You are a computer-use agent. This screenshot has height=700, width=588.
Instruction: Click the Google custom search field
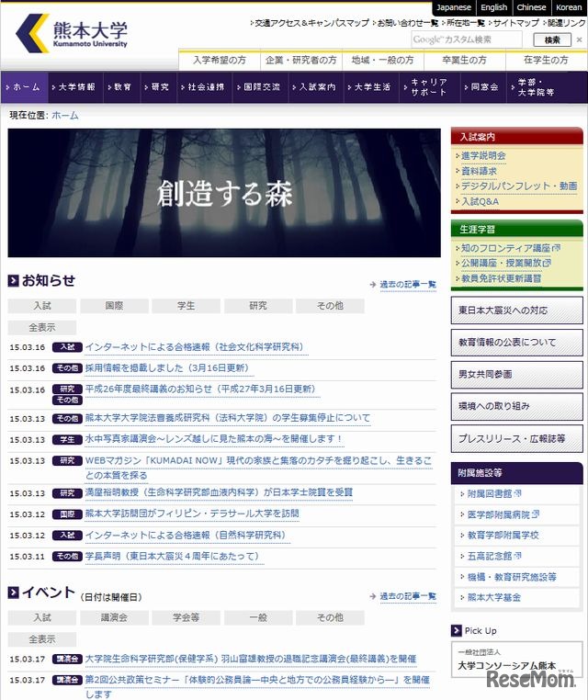coord(466,40)
